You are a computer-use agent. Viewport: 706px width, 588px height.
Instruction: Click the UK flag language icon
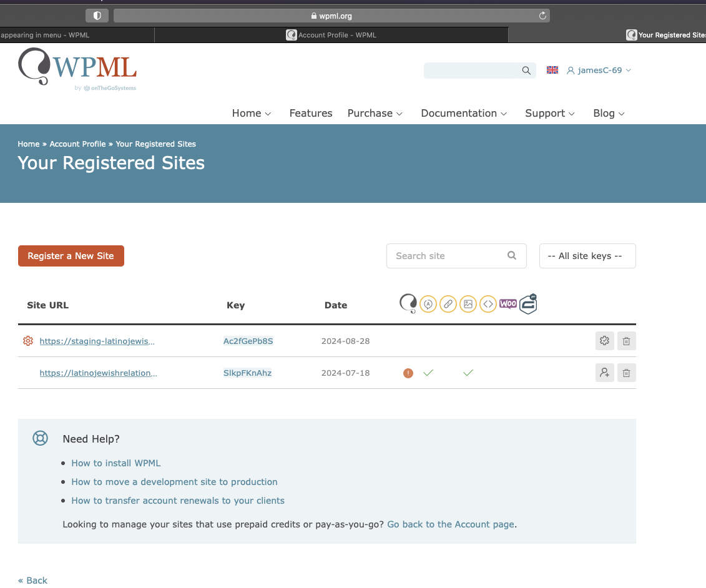click(x=552, y=70)
